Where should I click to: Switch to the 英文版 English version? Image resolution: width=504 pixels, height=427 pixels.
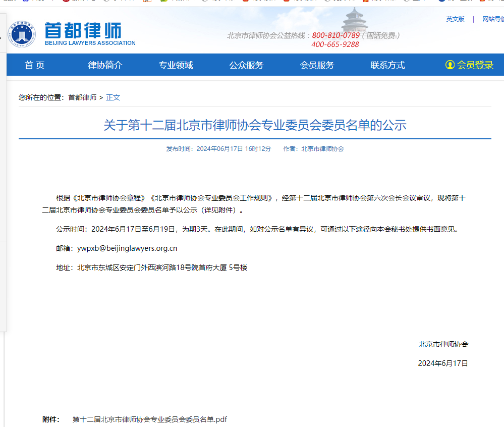(455, 19)
